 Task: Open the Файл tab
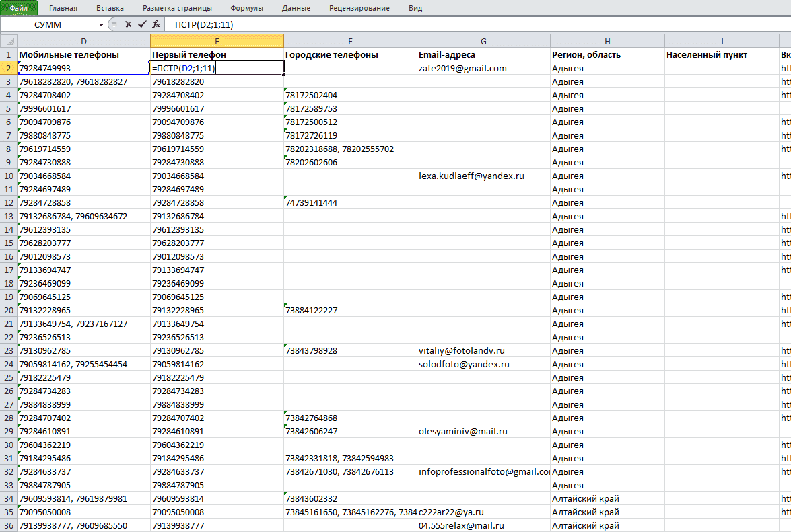19,8
